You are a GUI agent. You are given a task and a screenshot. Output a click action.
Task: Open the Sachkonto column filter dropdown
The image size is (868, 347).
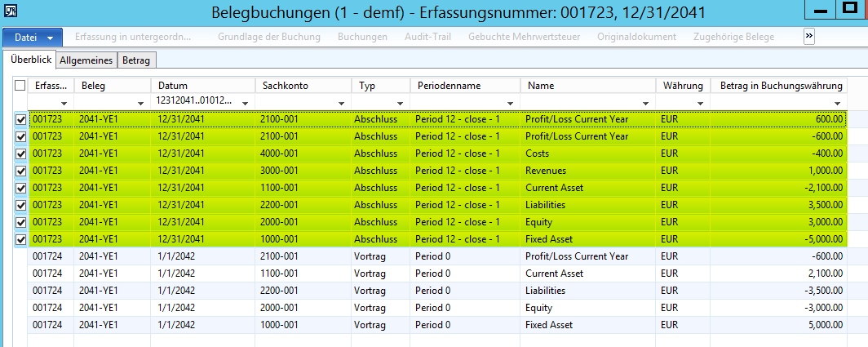point(344,103)
